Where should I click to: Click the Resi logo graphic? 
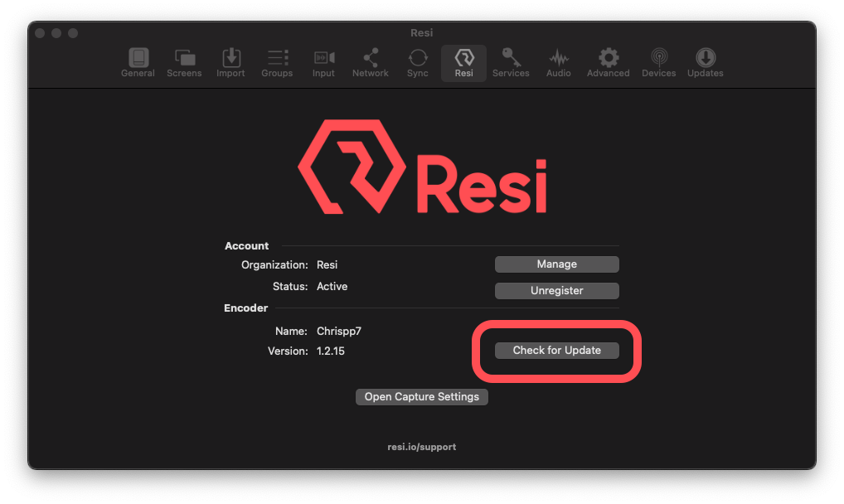point(422,166)
